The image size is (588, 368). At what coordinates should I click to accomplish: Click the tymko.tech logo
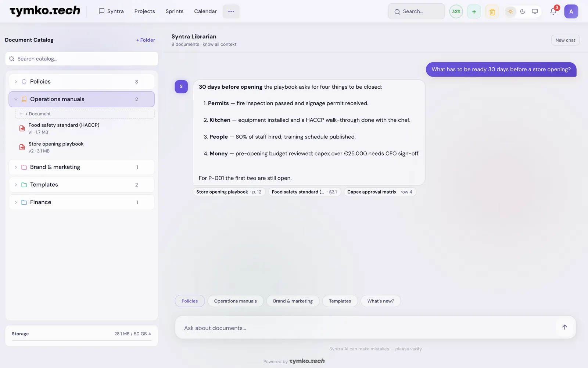45,11
